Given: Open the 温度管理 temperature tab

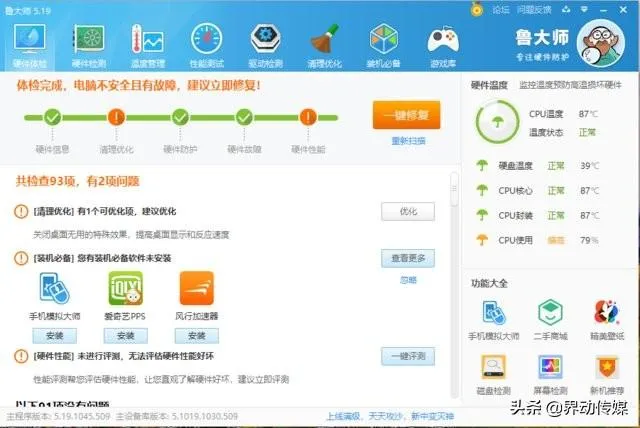Looking at the screenshot, I should (x=148, y=46).
